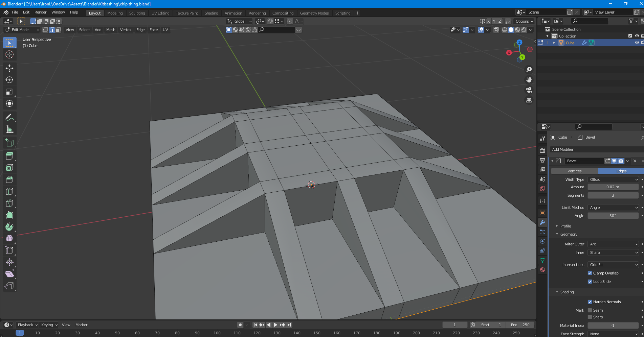The height and width of the screenshot is (337, 644).
Task: Select the Cursor tool in left toolbar
Action: click(9, 54)
